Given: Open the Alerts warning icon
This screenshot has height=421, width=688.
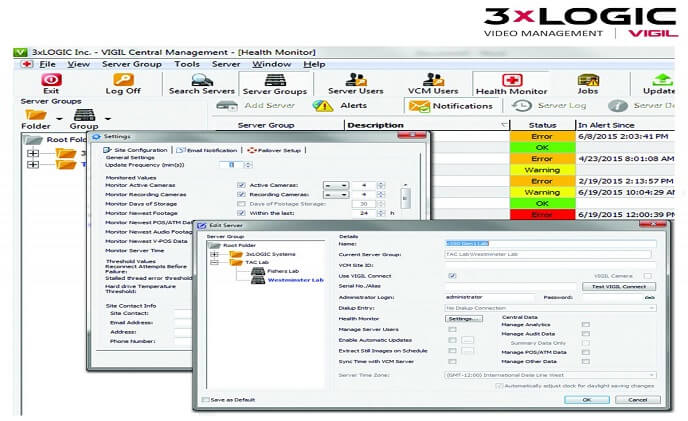Looking at the screenshot, I should coord(322,106).
